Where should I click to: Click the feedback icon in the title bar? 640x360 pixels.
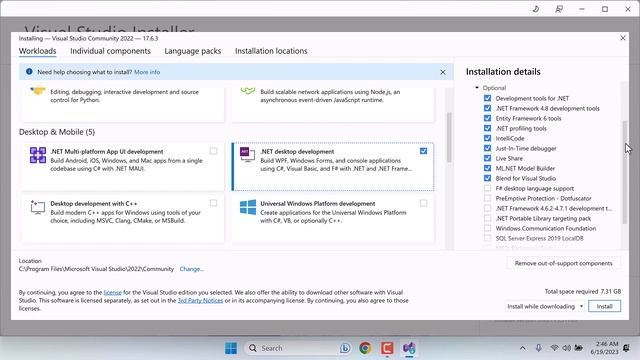point(559,9)
